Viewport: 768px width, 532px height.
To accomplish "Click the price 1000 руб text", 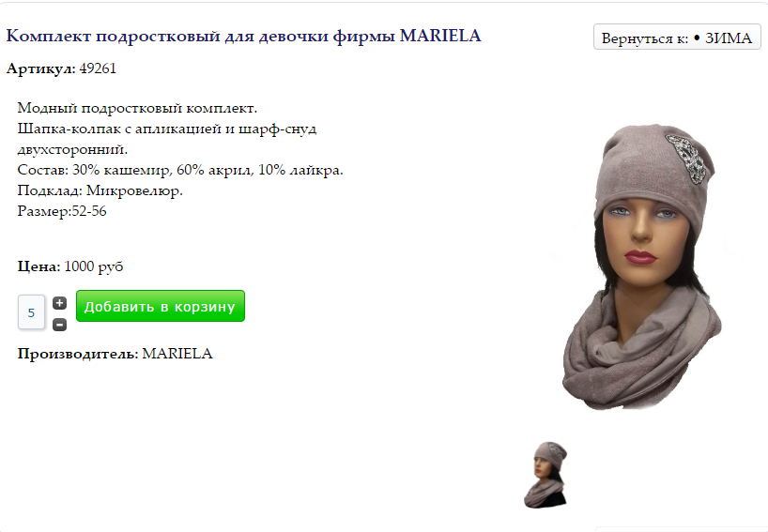I will pyautogui.click(x=94, y=266).
